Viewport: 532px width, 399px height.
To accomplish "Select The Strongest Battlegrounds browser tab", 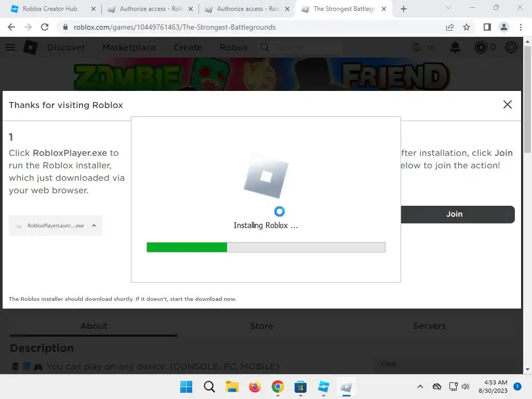I will tap(344, 9).
